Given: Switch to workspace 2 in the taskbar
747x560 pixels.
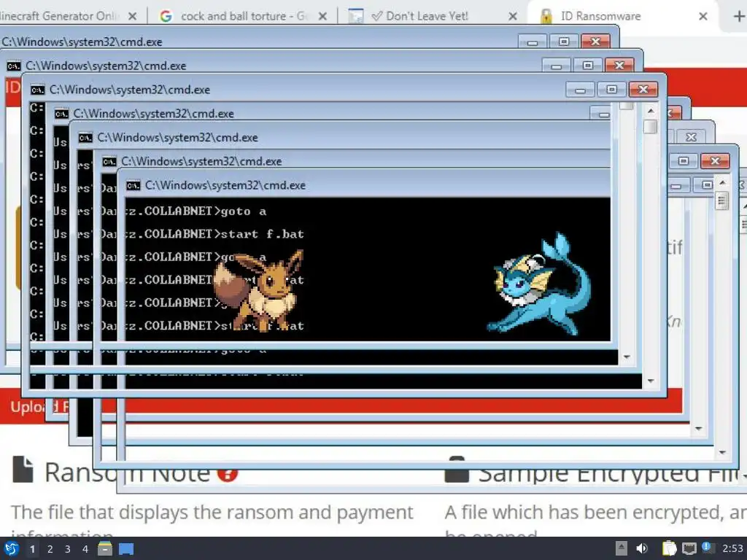Looking at the screenshot, I should pos(50,549).
